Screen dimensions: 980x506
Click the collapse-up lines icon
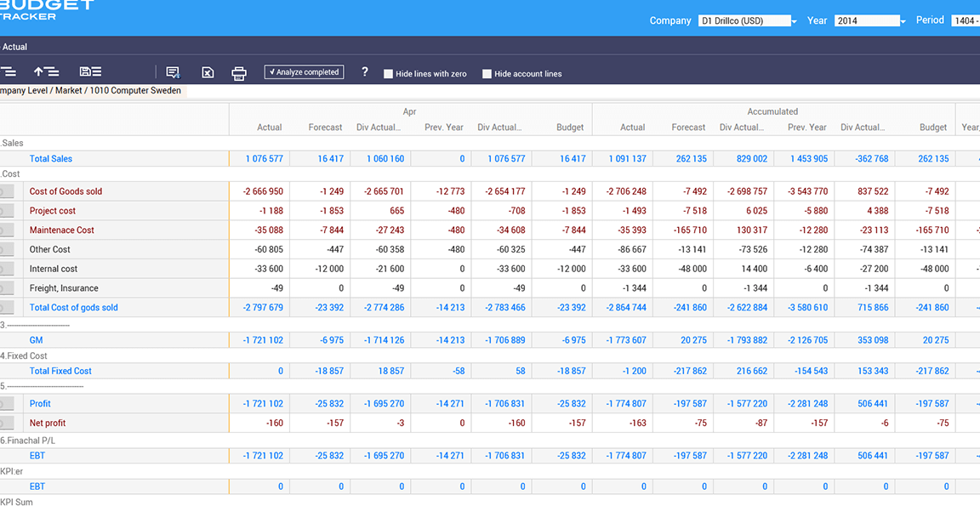46,71
